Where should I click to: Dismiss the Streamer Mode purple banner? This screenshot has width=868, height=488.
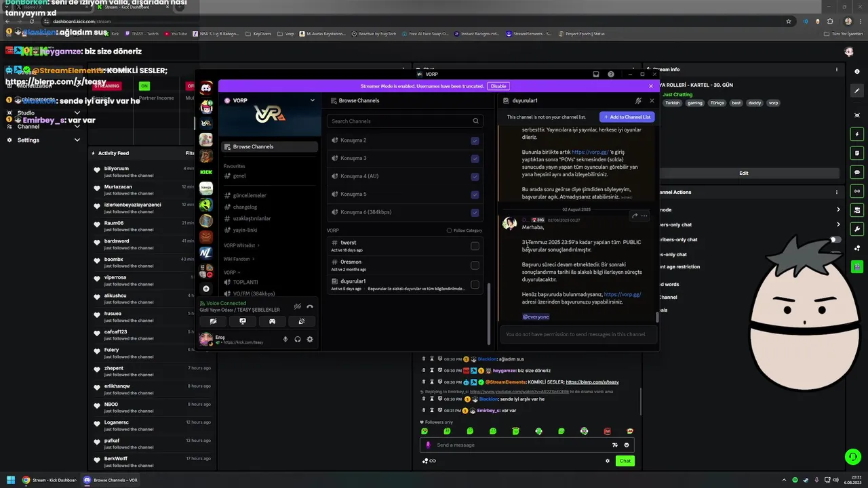651,86
